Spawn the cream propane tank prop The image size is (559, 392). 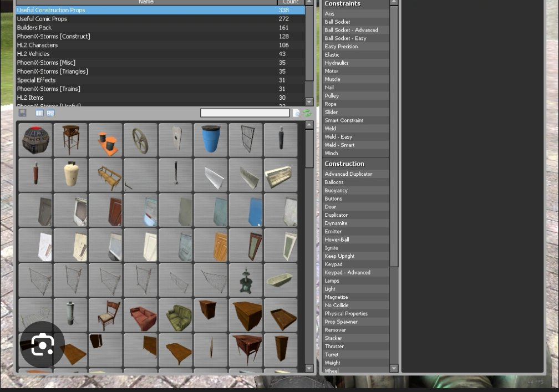pos(70,175)
